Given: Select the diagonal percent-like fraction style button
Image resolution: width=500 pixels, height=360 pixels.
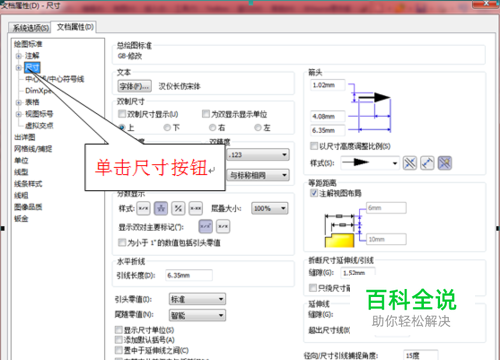Looking at the screenshot, I should pos(178,208).
